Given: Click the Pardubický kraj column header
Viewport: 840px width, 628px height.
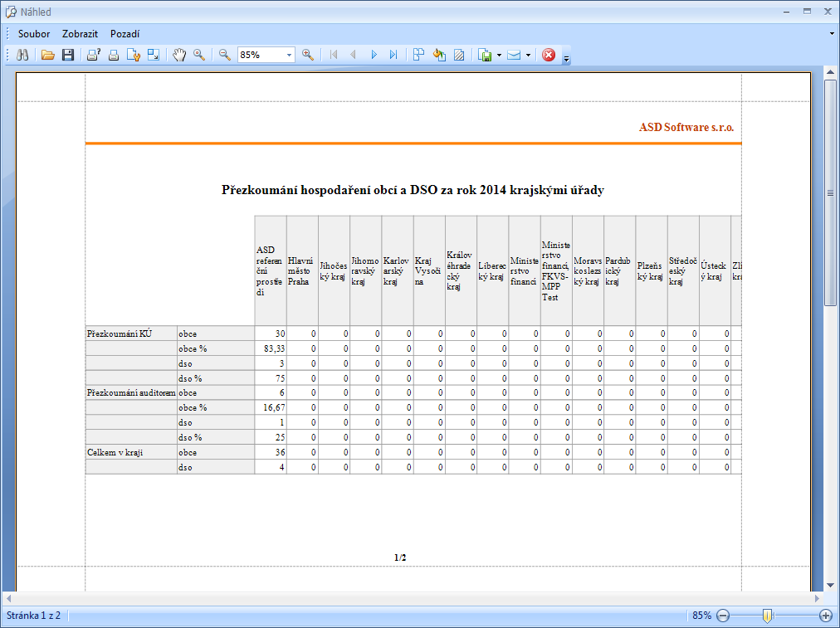Looking at the screenshot, I should point(619,271).
